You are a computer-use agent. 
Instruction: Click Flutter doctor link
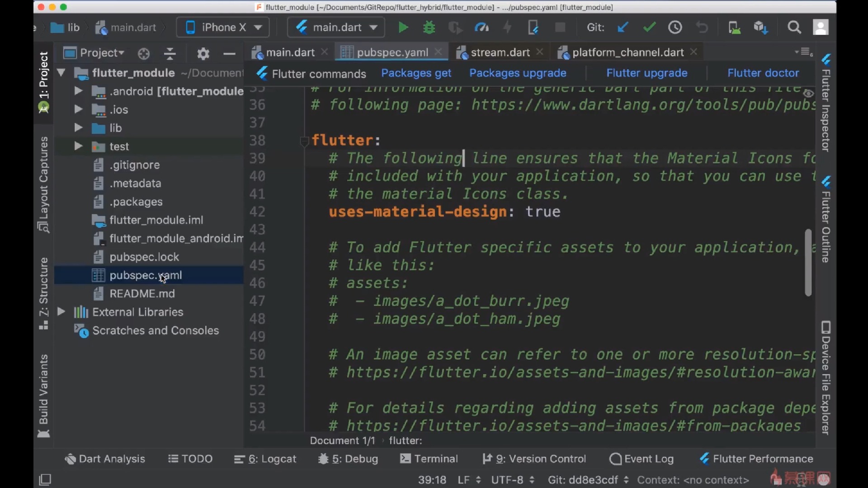763,73
